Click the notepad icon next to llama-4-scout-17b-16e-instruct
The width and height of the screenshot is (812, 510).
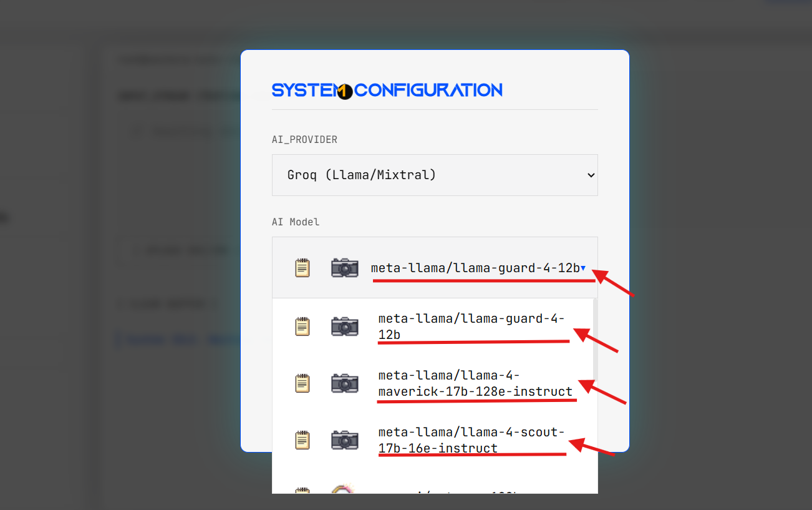302,439
